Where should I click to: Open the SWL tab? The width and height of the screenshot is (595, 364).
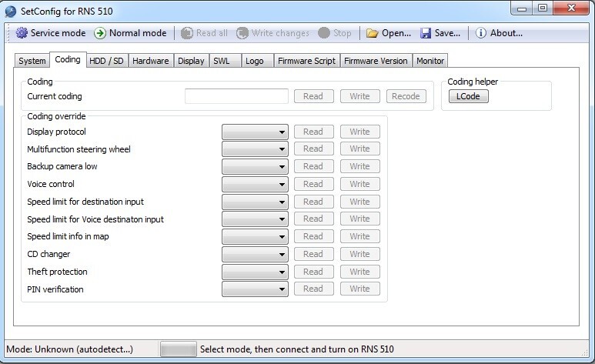[225, 61]
